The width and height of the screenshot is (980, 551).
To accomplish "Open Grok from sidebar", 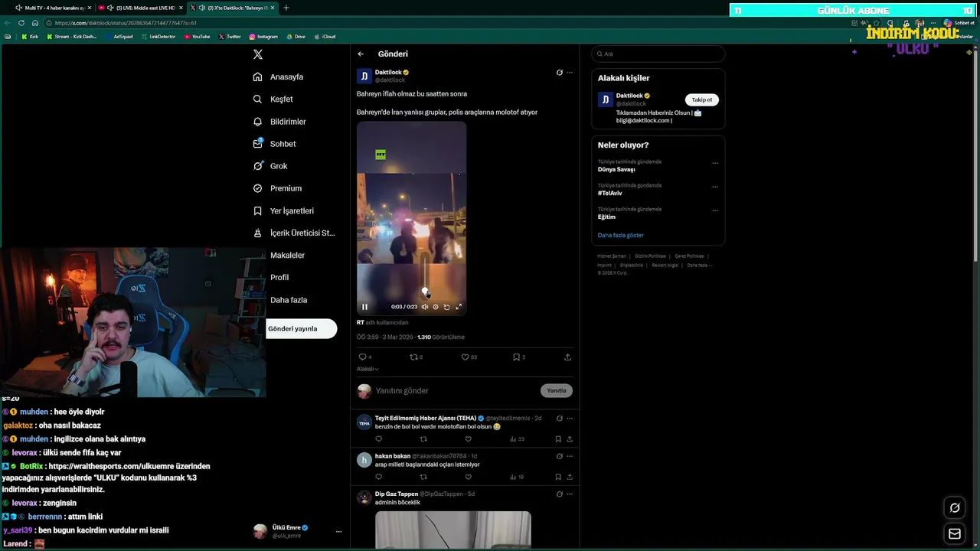I will tap(270, 166).
